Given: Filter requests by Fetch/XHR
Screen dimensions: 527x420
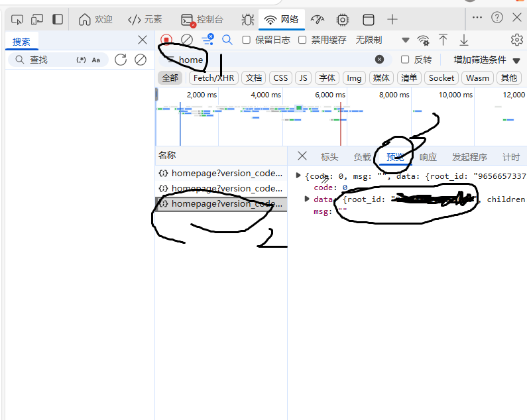Looking at the screenshot, I should tap(213, 78).
